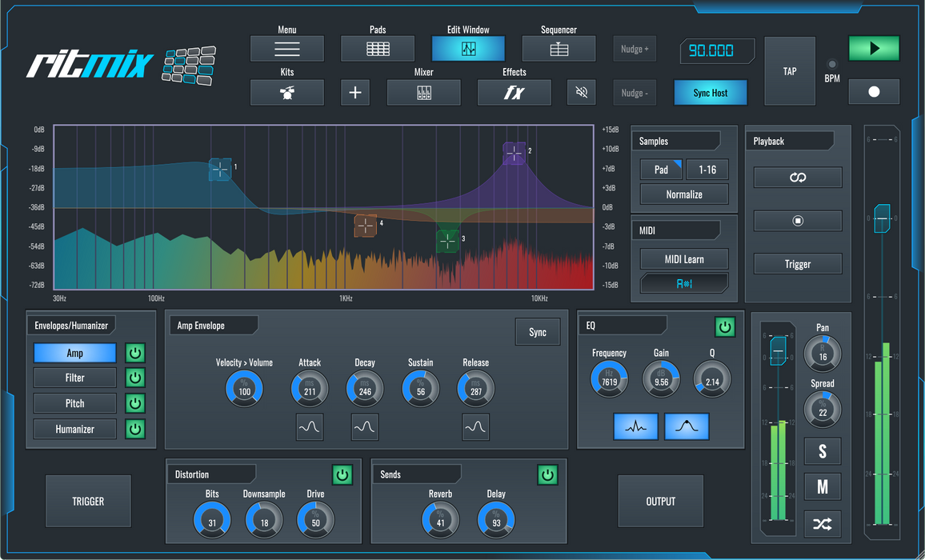Click the shuffle icon button
The width and height of the screenshot is (925, 560).
tap(822, 525)
